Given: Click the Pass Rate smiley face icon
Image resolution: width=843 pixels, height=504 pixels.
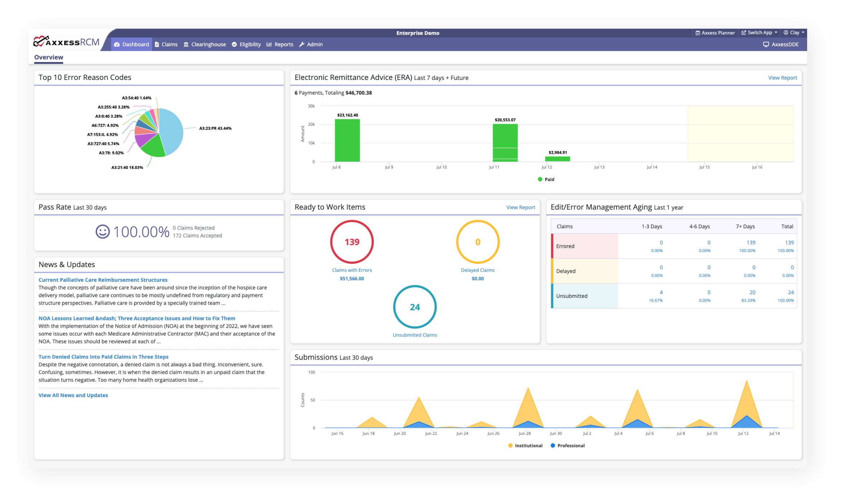Looking at the screenshot, I should tap(103, 232).
